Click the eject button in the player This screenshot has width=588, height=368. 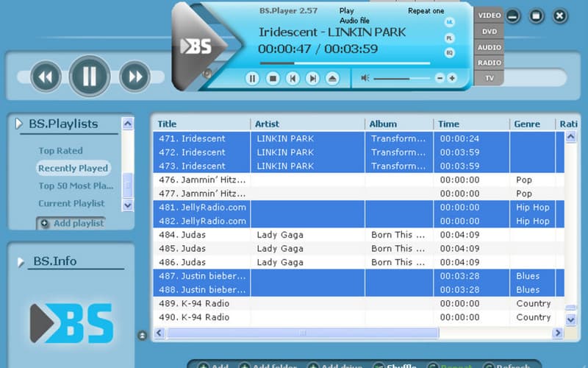click(x=332, y=78)
